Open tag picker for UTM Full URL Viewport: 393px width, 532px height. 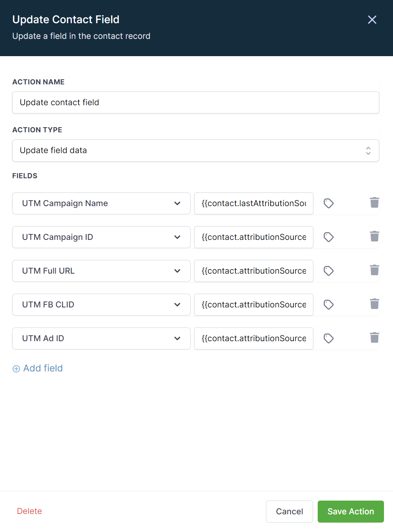tap(329, 271)
